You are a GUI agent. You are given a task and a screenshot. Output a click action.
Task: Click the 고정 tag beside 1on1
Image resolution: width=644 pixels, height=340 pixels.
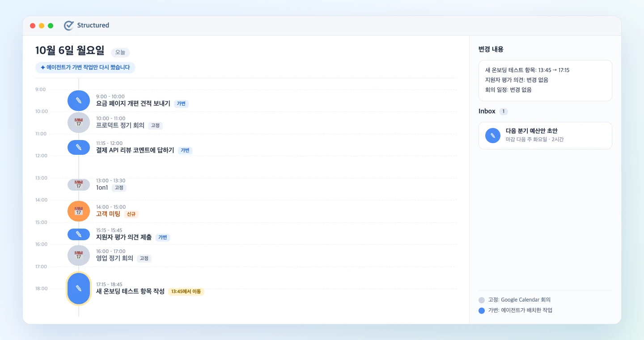coord(119,188)
